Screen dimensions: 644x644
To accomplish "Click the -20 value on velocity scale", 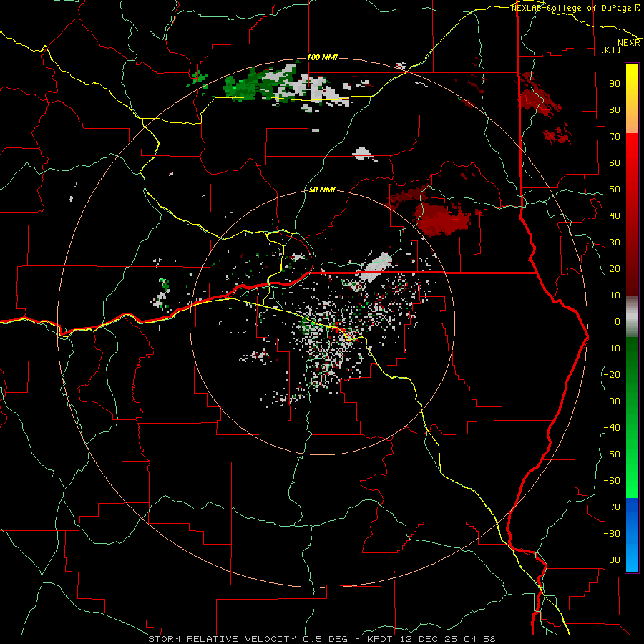I will click(612, 375).
